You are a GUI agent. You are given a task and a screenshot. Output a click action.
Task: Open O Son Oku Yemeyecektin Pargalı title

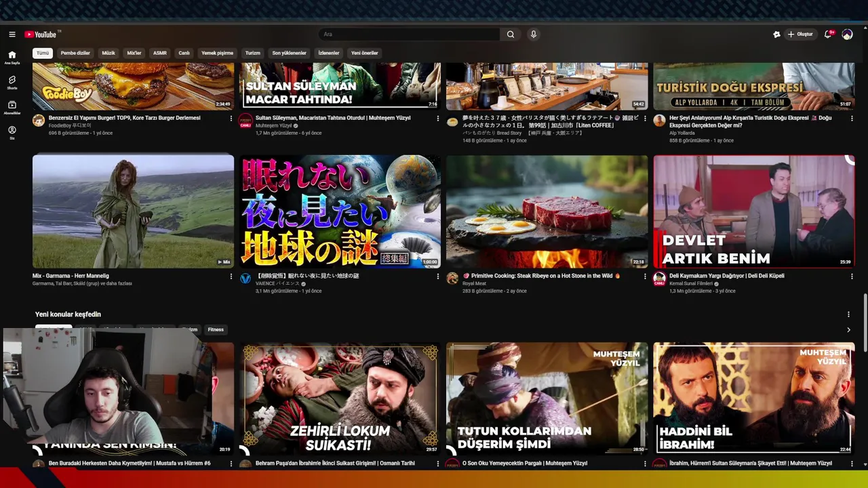tap(525, 464)
